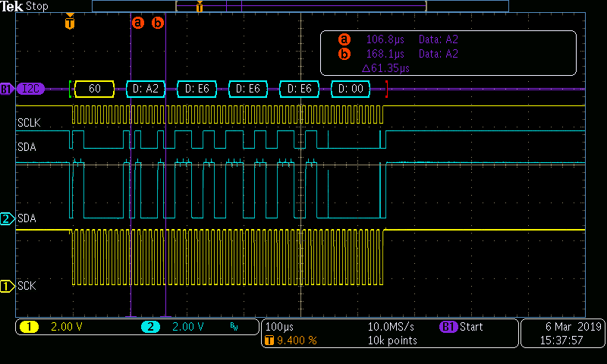This screenshot has height=364, width=607.
Task: Click the red I2C stop bracket
Action: 387,89
